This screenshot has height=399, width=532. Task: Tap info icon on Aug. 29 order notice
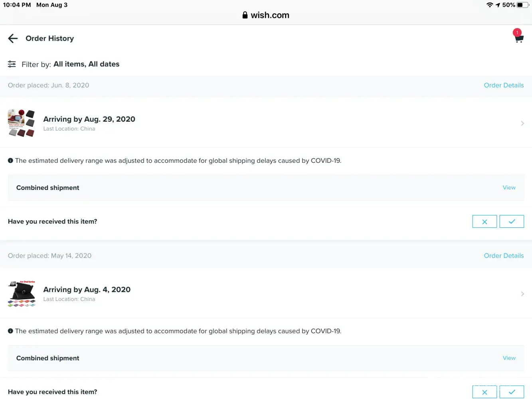pos(10,160)
